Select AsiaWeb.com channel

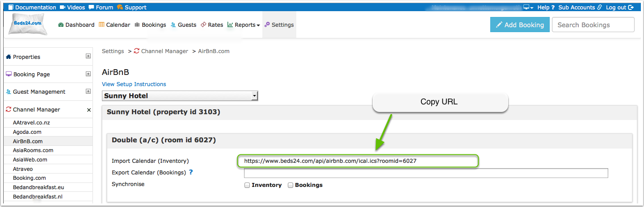(30, 160)
